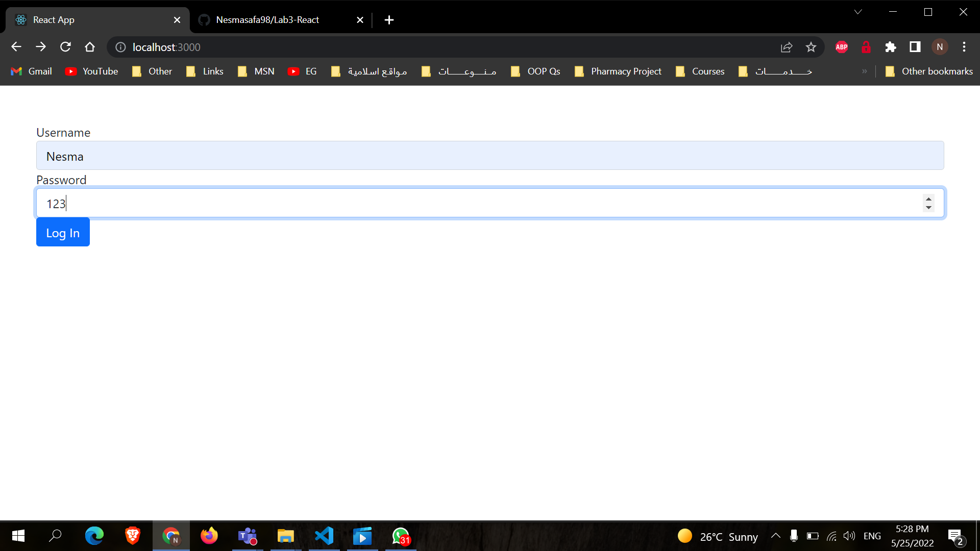
Task: Go to the browser home page icon
Action: click(90, 47)
